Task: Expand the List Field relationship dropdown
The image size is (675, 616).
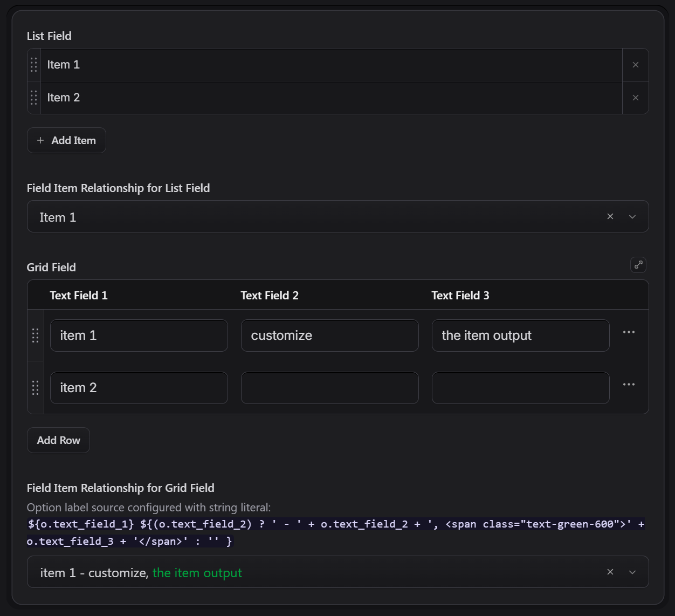Action: click(x=632, y=217)
